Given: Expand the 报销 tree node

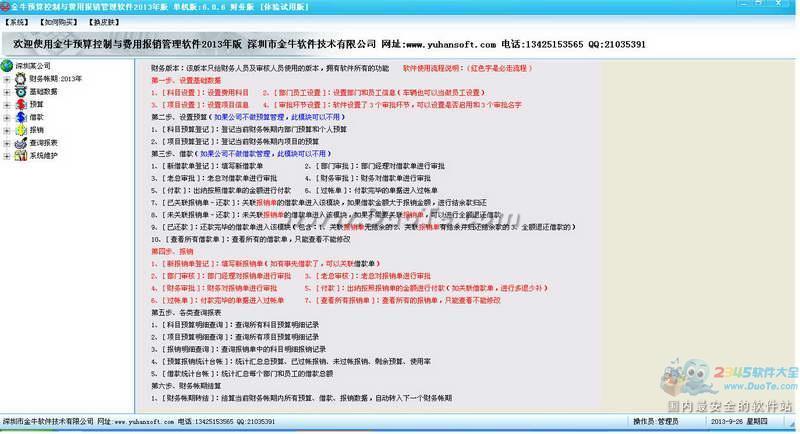Looking at the screenshot, I should click(x=7, y=131).
